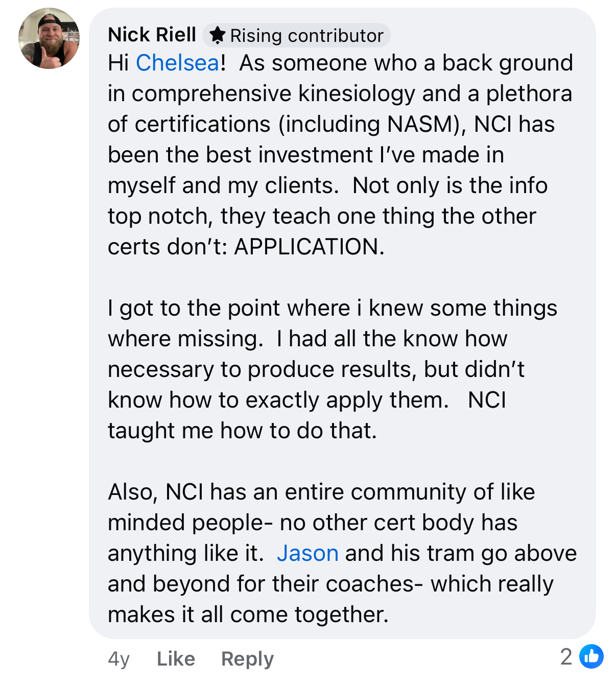Open Nick Riell's profile picture
The width and height of the screenshot is (616, 686).
(49, 38)
